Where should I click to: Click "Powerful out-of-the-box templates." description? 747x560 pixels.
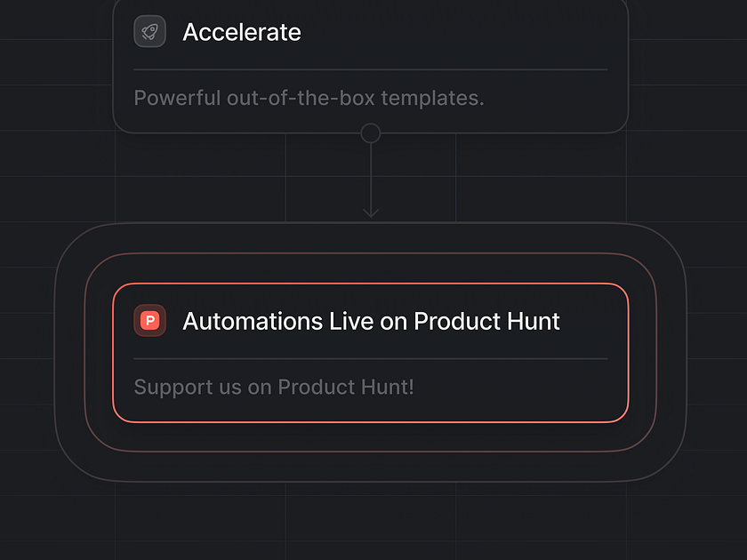(309, 98)
